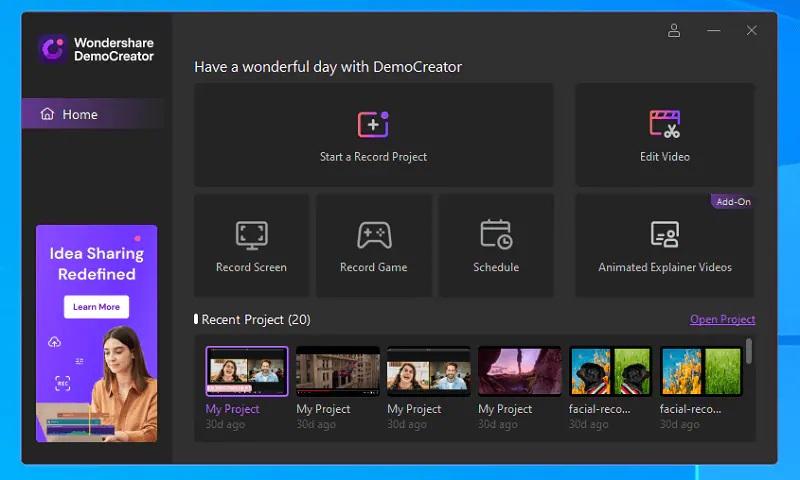
Task: Open the purple canyon My Project thumbnail
Action: click(519, 371)
